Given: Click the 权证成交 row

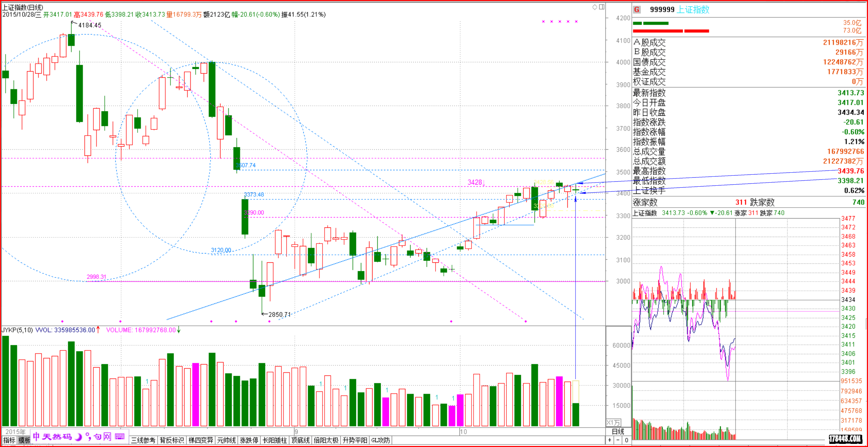Looking at the screenshot, I should pyautogui.click(x=749, y=82).
